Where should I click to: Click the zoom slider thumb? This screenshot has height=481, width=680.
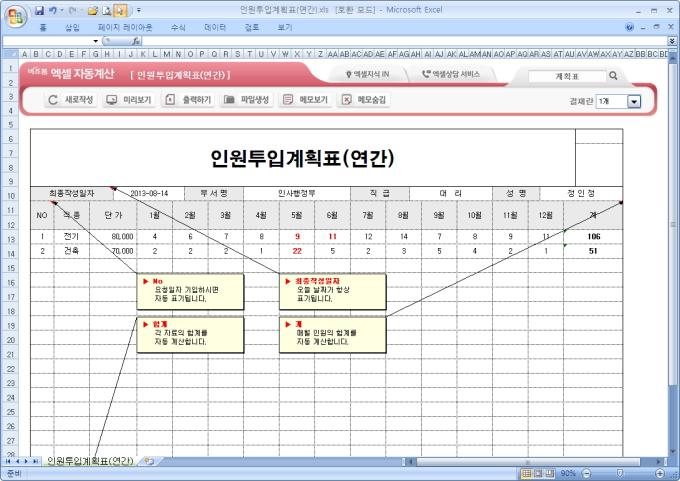620,474
